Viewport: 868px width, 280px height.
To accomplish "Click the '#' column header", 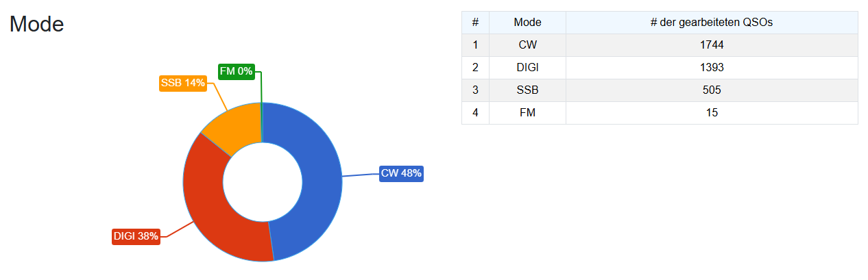I will pos(475,23).
